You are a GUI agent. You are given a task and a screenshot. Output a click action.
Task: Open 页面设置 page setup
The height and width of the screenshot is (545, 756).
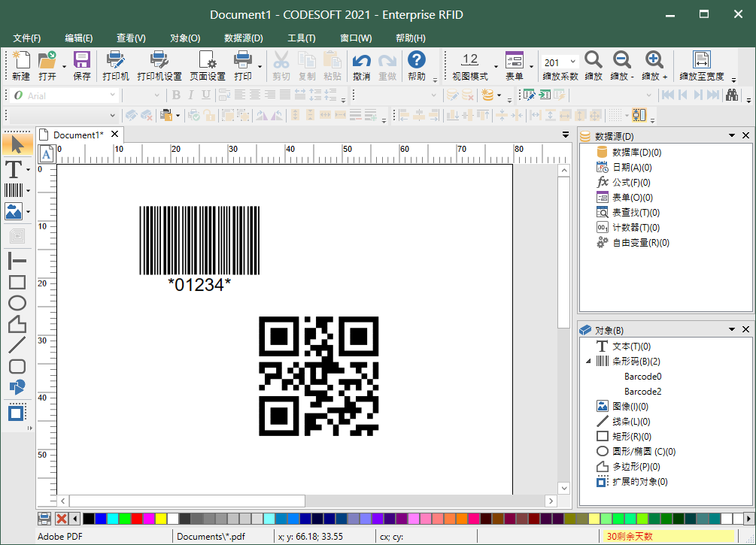click(208, 65)
